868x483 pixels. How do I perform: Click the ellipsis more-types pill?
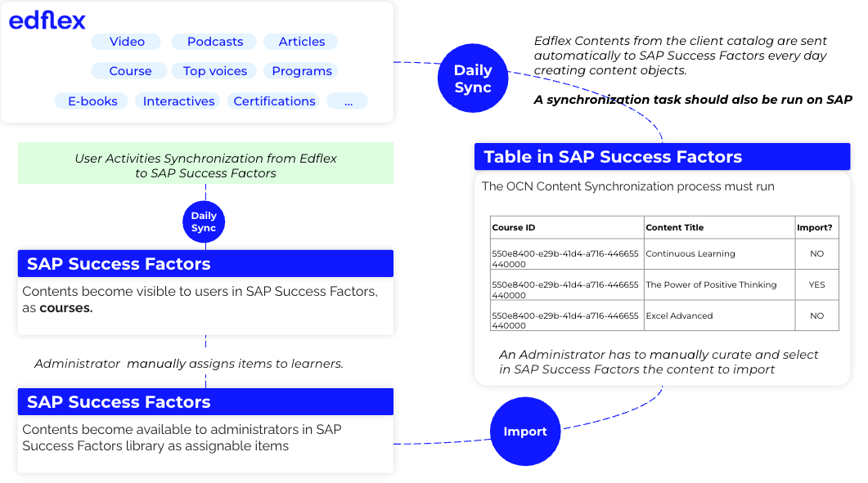[348, 101]
